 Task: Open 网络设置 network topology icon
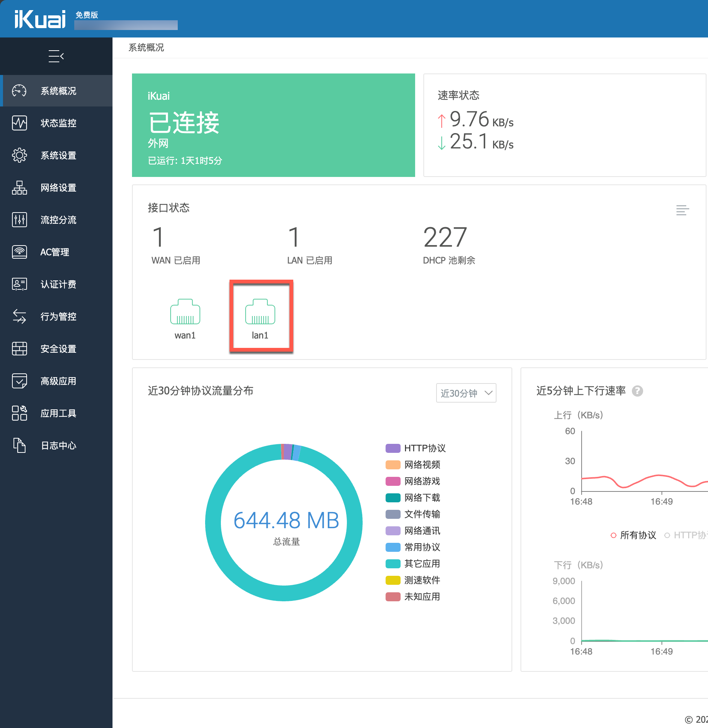[19, 187]
